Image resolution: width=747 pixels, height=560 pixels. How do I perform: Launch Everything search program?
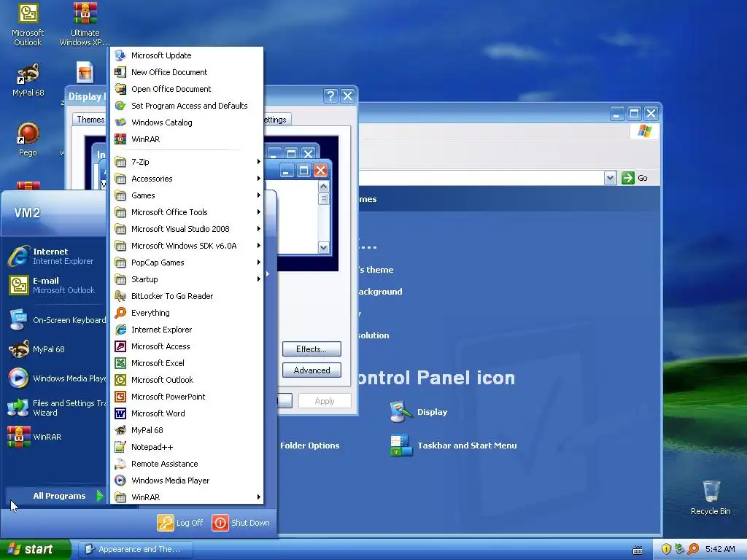tap(187, 313)
